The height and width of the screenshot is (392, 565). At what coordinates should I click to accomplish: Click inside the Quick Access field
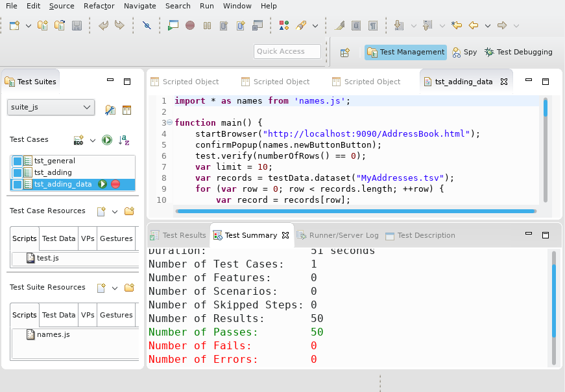point(287,51)
